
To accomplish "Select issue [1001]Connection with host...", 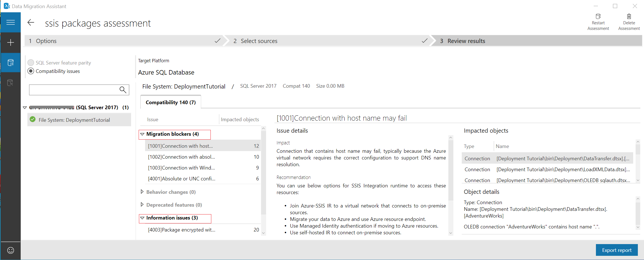I will [x=203, y=146].
